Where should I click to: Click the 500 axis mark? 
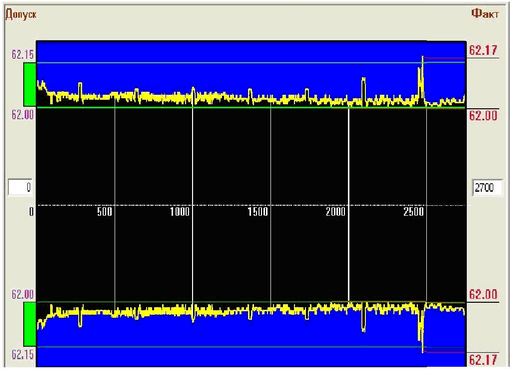point(104,212)
